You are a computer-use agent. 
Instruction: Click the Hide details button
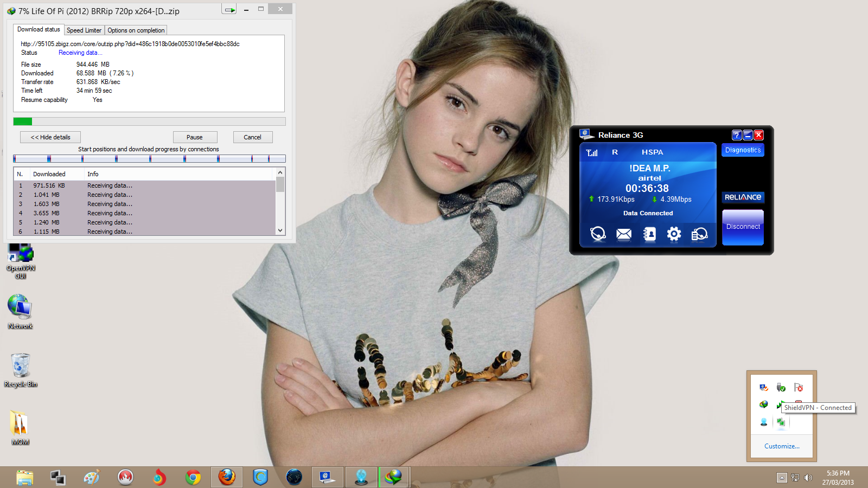point(50,137)
